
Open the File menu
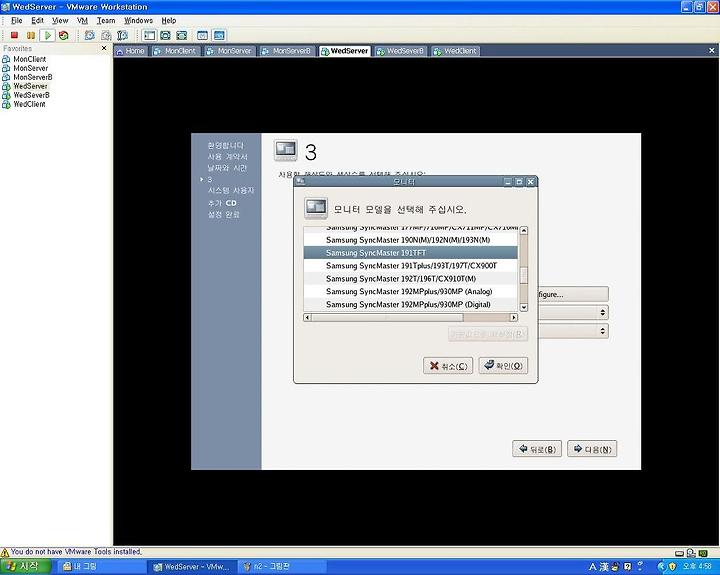click(x=17, y=20)
